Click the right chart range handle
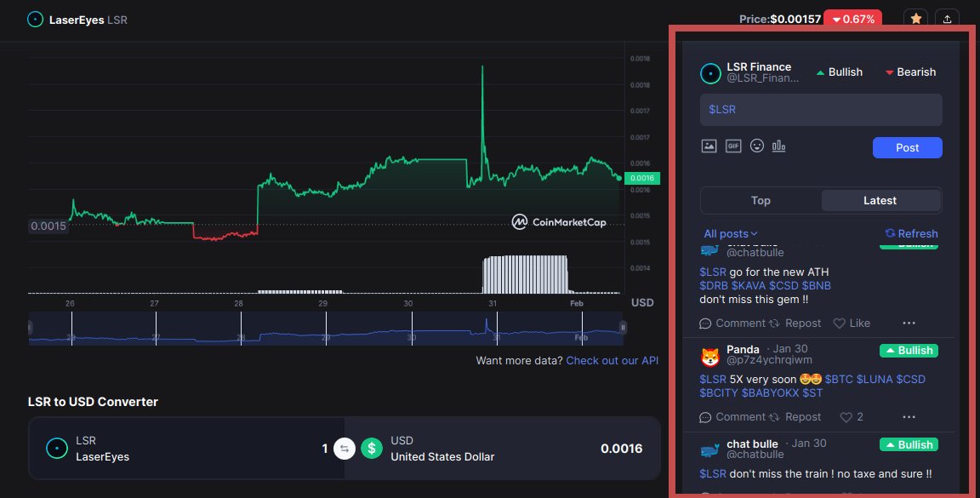The height and width of the screenshot is (498, 980). point(623,328)
